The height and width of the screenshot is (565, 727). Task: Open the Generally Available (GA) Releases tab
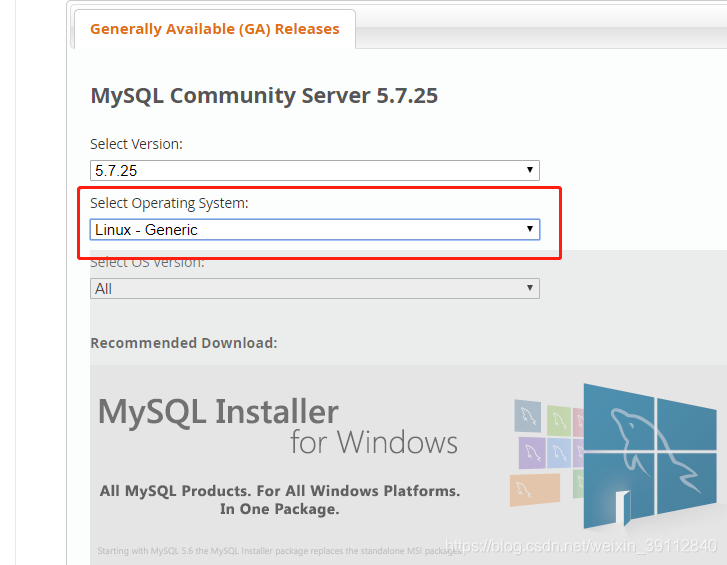[215, 29]
